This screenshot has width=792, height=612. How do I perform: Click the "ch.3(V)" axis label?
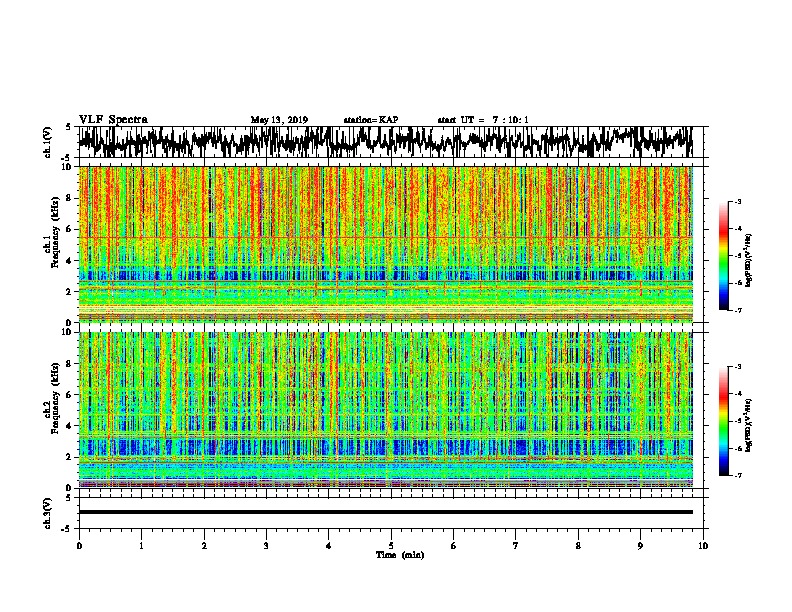pyautogui.click(x=48, y=513)
